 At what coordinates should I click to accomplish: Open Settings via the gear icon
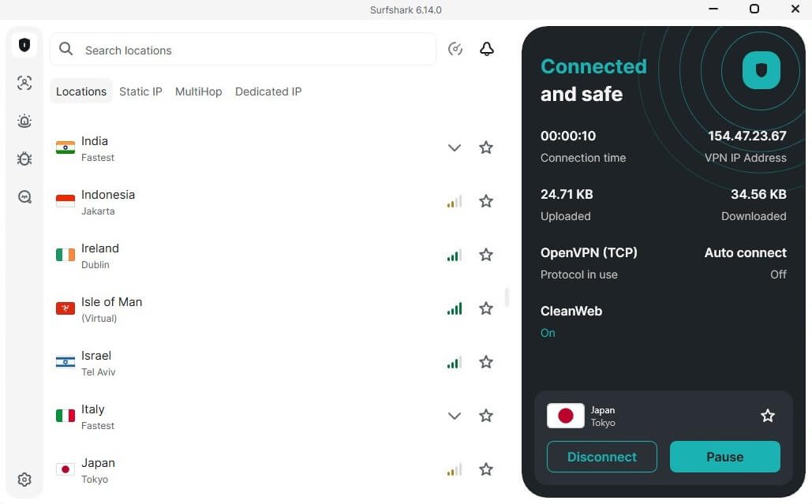coord(24,480)
